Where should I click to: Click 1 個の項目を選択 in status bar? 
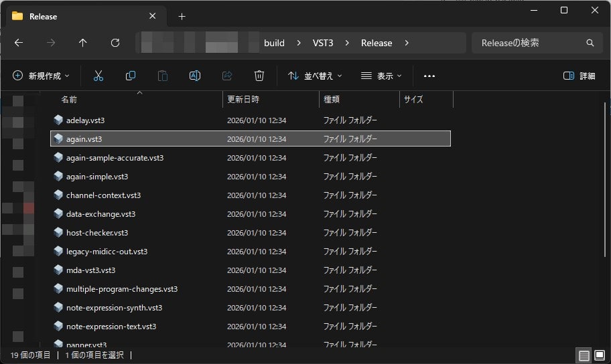[94, 355]
